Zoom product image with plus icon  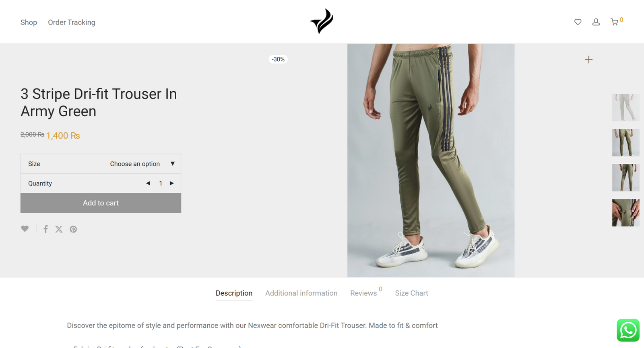588,60
